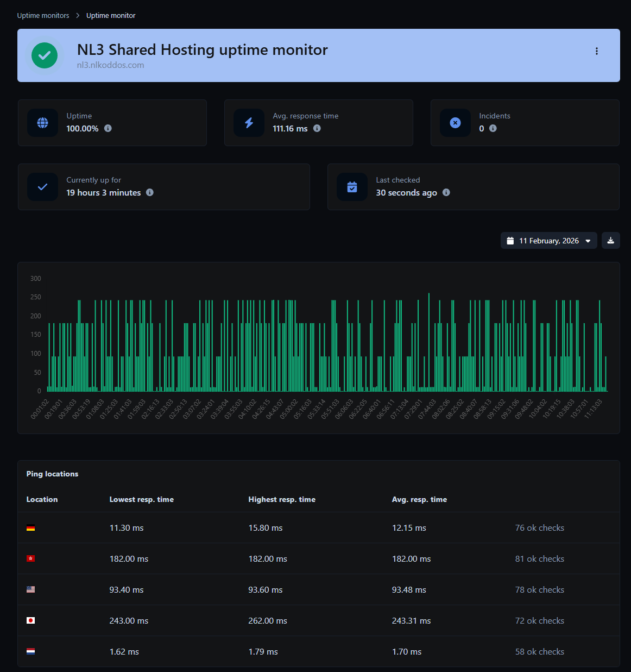The height and width of the screenshot is (672, 631).
Task: Open the three-dot options menu
Action: tap(596, 51)
